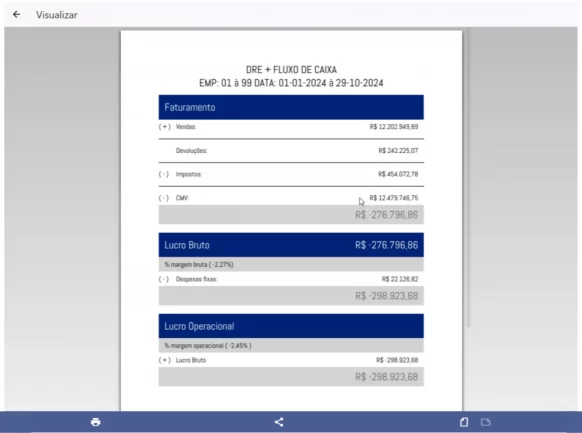The image size is (582, 433).
Task: Click the Impostos value R$ 454.072,78
Action: [398, 174]
